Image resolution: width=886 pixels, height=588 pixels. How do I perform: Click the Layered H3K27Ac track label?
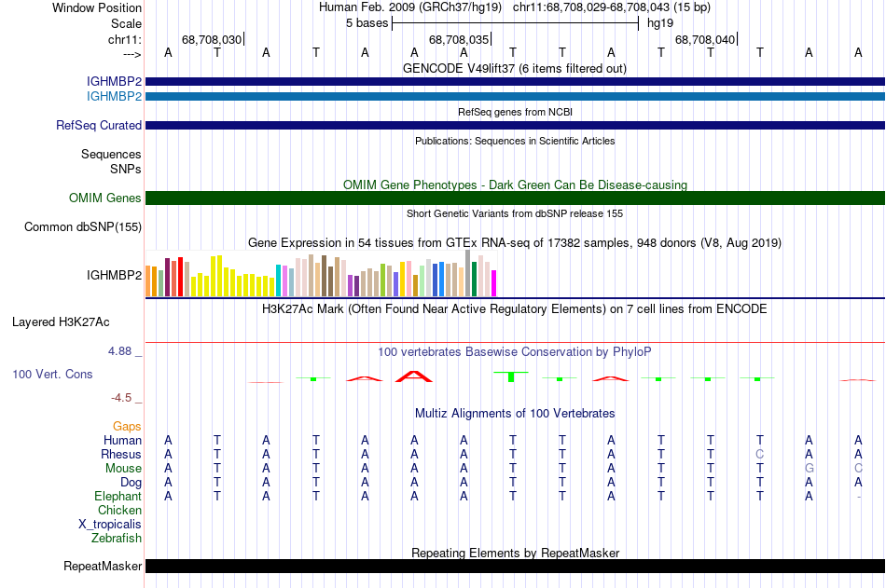(61, 322)
